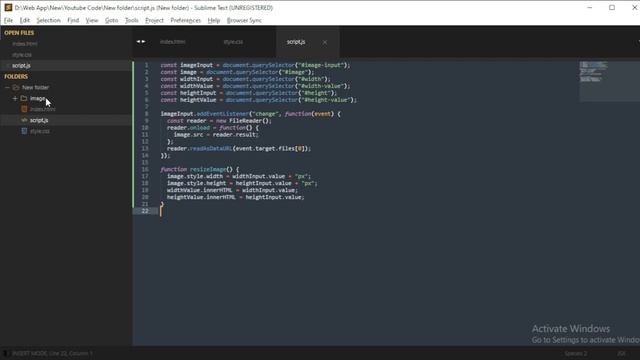Image resolution: width=640 pixels, height=360 pixels.
Task: Click the JS file icon beside script.js
Action: point(24,120)
